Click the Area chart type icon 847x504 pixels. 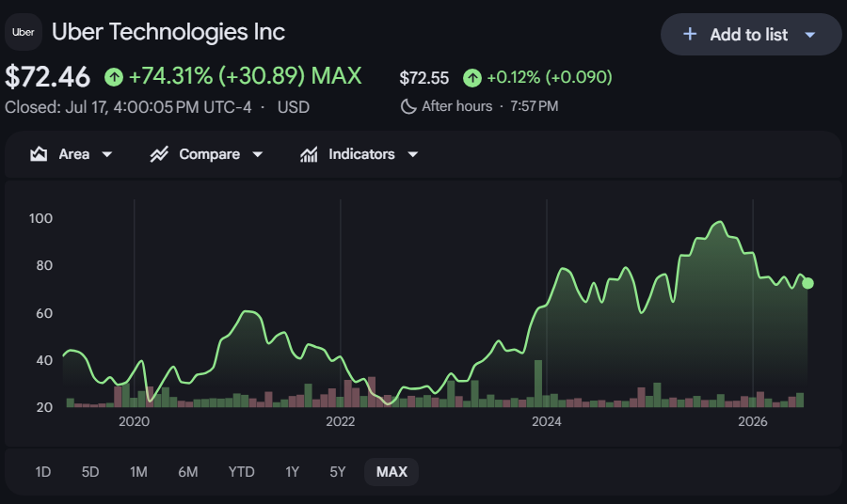coord(39,154)
